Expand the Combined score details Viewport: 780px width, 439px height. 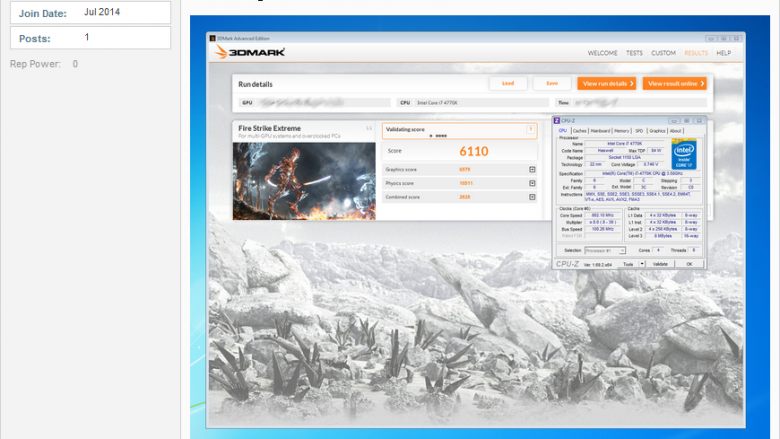click(532, 197)
